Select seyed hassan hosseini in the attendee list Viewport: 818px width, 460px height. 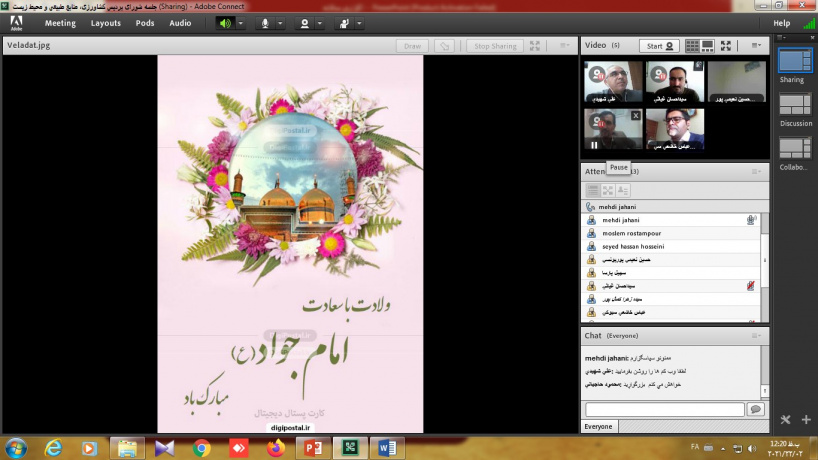coord(671,246)
